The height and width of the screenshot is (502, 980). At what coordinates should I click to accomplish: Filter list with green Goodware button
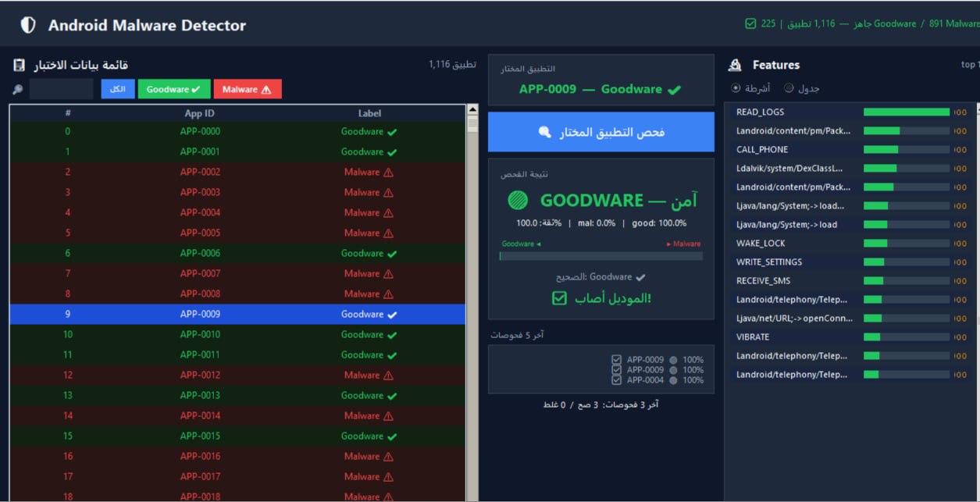(x=174, y=89)
